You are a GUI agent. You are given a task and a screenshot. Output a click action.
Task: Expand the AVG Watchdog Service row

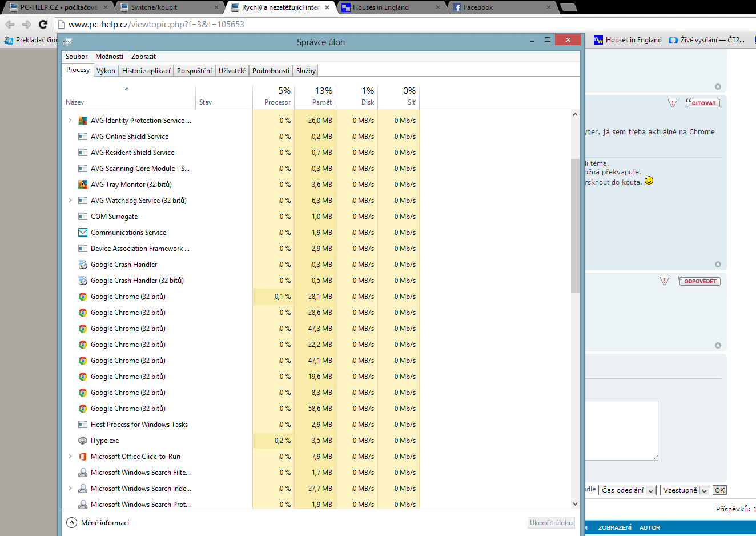tap(70, 201)
